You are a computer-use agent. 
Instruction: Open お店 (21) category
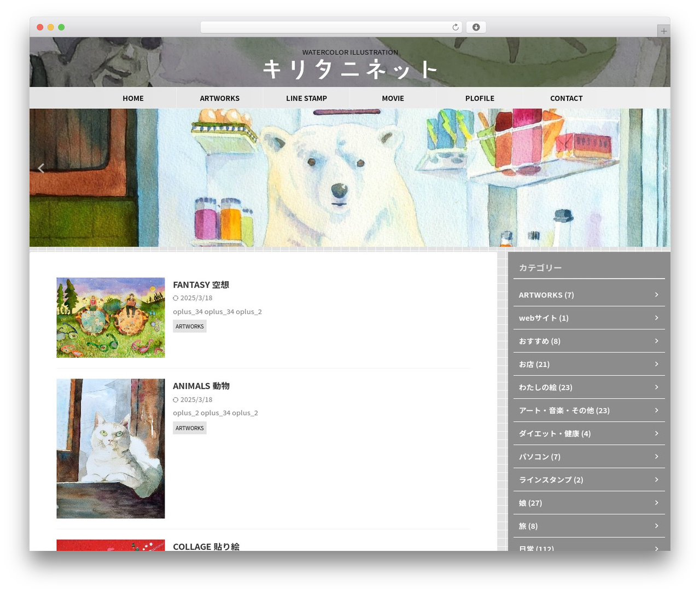pyautogui.click(x=589, y=364)
